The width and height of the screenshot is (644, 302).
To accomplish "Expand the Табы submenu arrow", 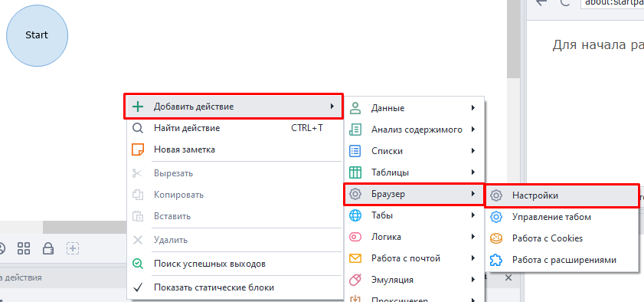I will pyautogui.click(x=473, y=215).
